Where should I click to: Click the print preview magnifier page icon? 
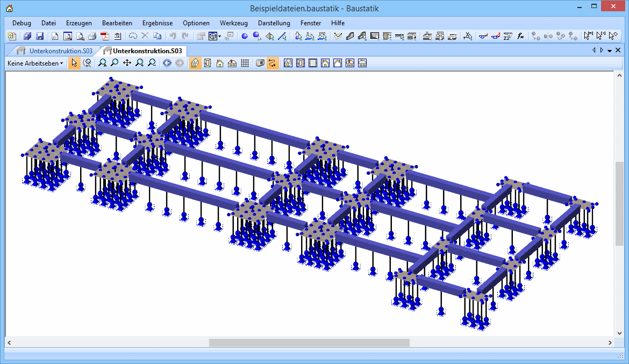[80, 37]
